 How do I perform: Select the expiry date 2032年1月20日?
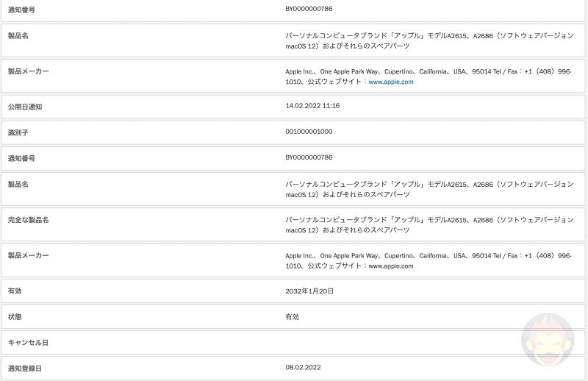(x=309, y=291)
